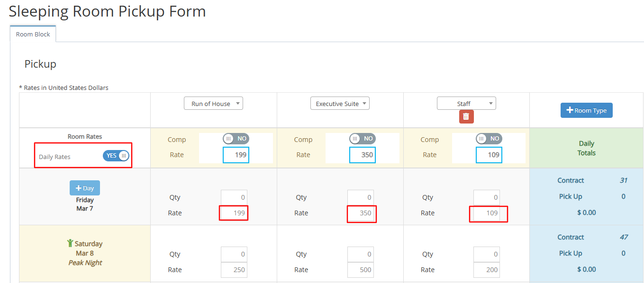The image size is (644, 283).
Task: Click the Staff header rate 109 field
Action: coord(489,155)
